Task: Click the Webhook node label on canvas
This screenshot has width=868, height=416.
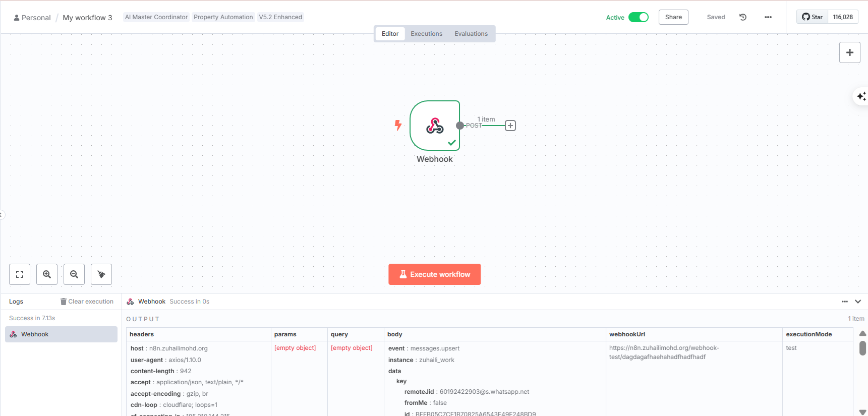Action: (435, 159)
